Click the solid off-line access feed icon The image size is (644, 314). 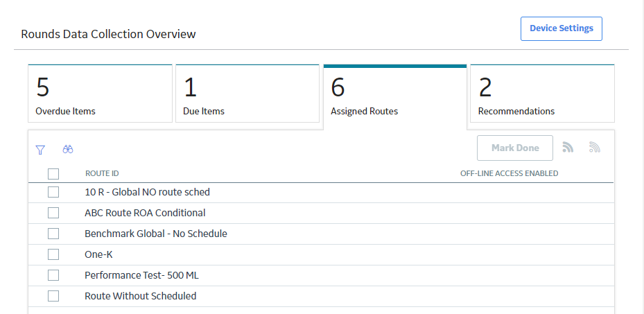click(568, 147)
